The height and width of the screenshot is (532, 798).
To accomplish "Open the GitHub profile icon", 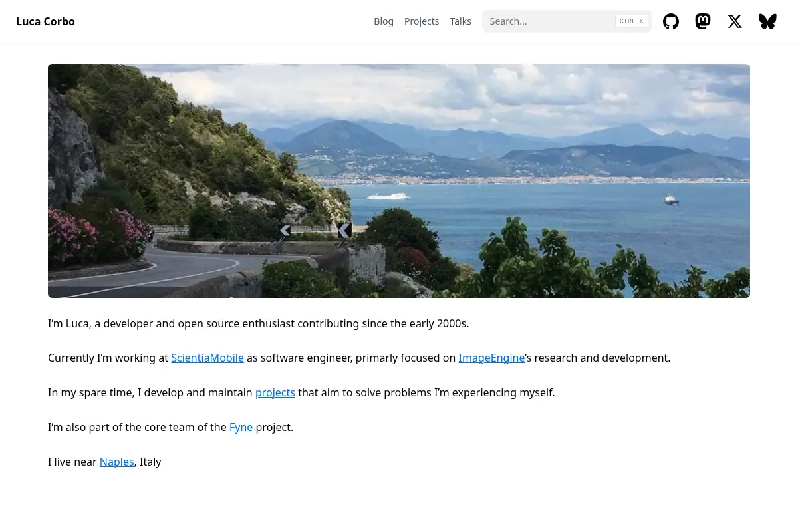I will click(x=671, y=21).
